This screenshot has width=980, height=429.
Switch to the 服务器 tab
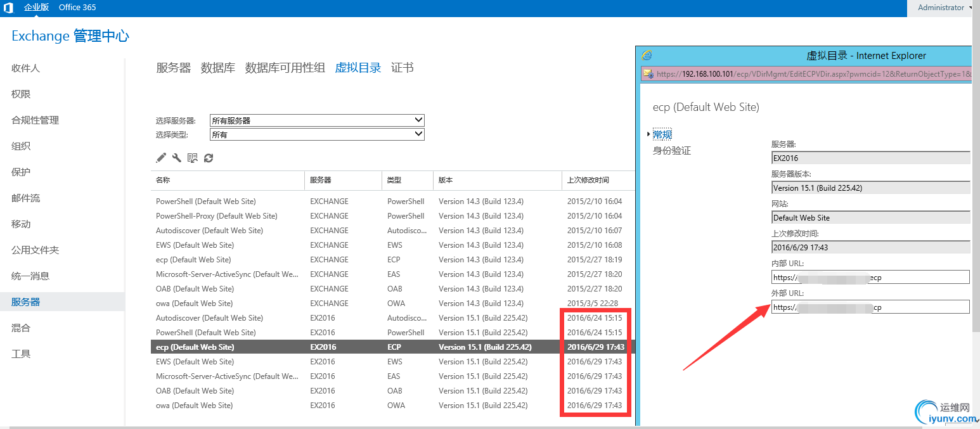(174, 68)
